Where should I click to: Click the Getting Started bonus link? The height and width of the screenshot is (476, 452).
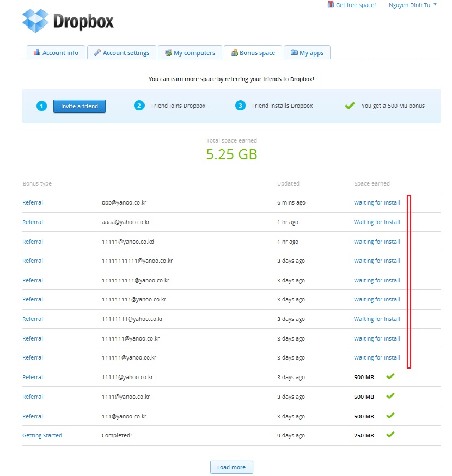(x=42, y=435)
